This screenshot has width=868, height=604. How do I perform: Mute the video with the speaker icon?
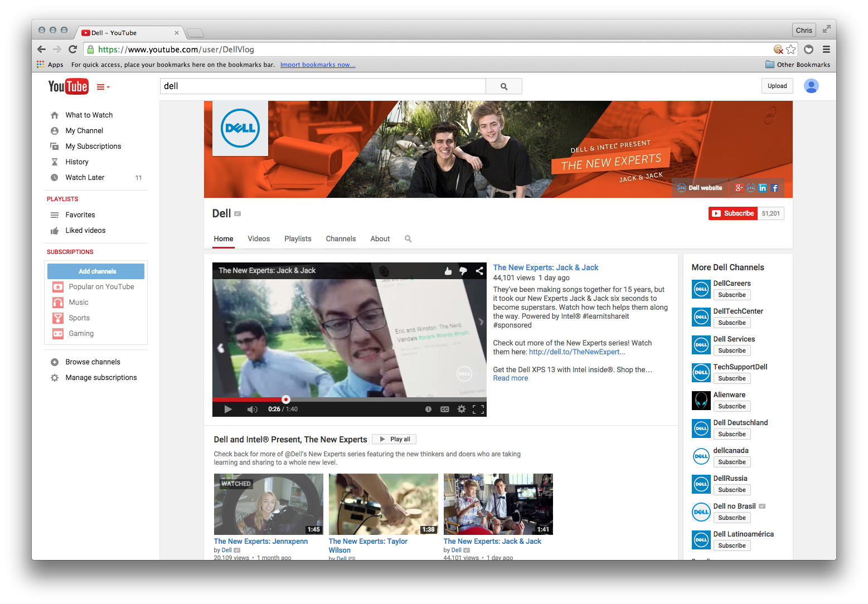click(252, 409)
